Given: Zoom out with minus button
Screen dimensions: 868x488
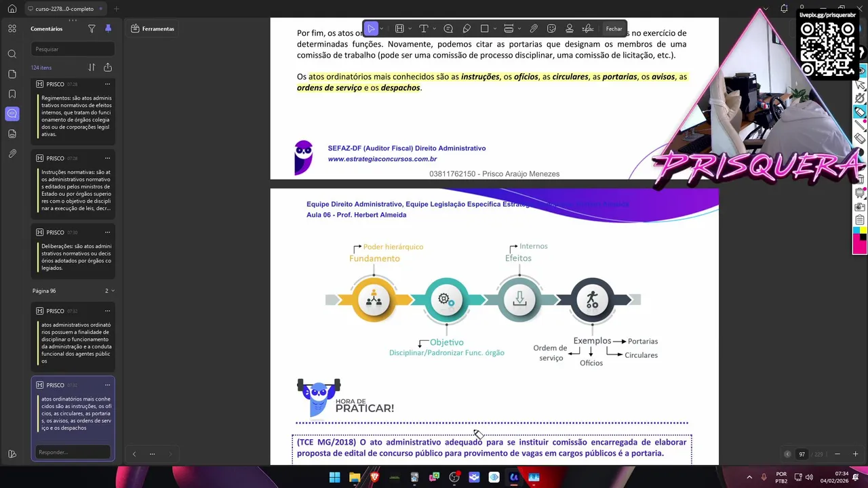Looking at the screenshot, I should [x=837, y=454].
